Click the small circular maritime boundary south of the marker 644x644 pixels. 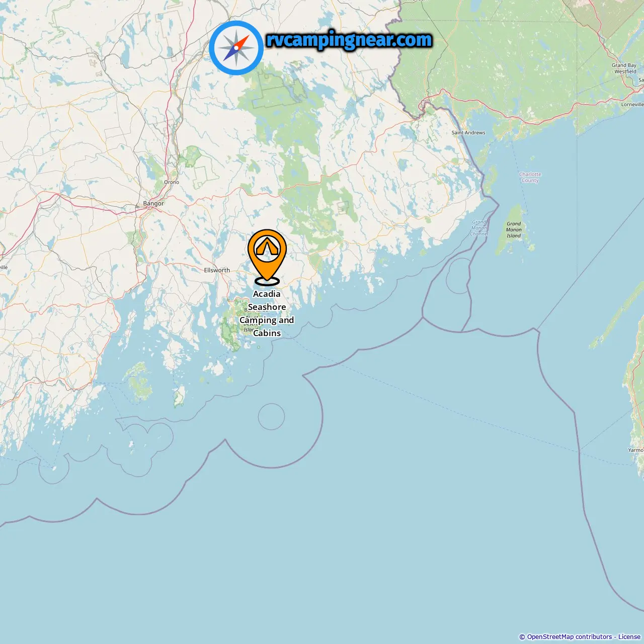(x=271, y=417)
